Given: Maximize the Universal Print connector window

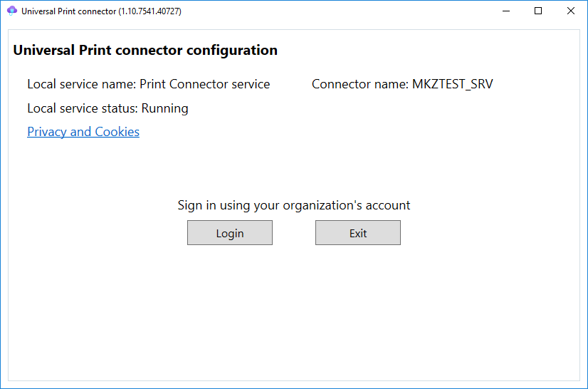Looking at the screenshot, I should 538,11.
